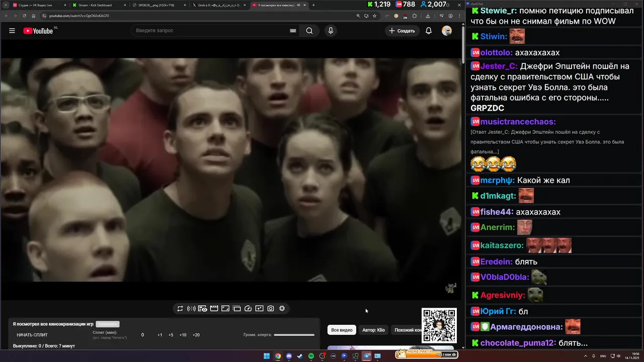Click username Армагеддоновна in chat

point(527,327)
